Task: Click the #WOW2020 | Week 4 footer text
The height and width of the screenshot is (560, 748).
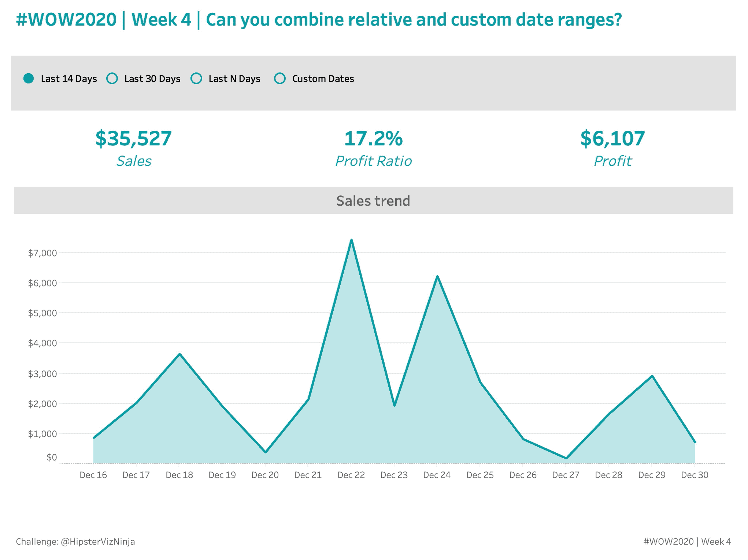Action: pos(687,541)
